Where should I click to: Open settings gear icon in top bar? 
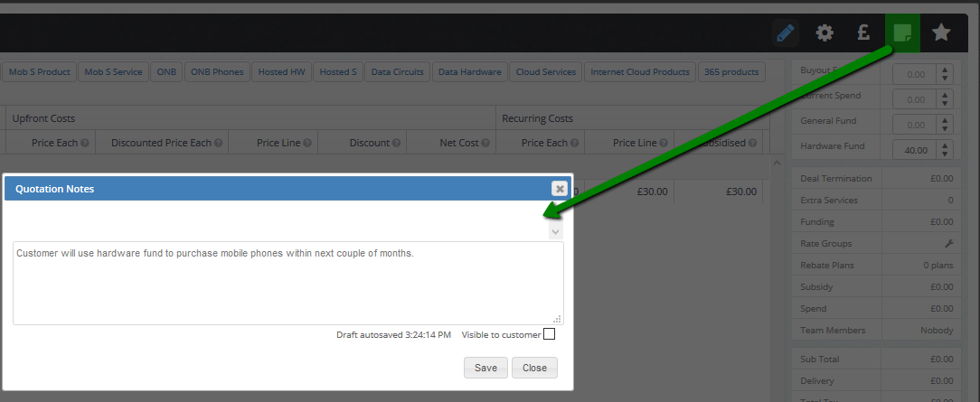(x=825, y=33)
